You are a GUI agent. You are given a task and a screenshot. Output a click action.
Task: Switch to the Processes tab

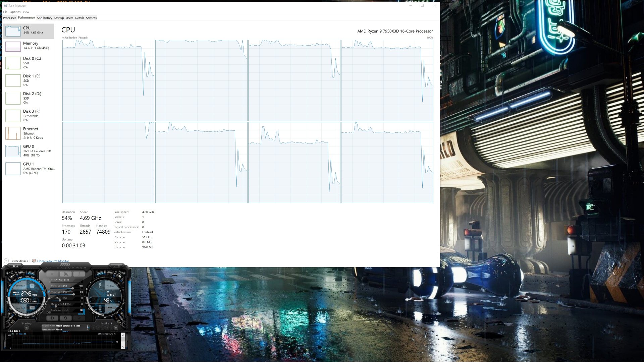(9, 18)
